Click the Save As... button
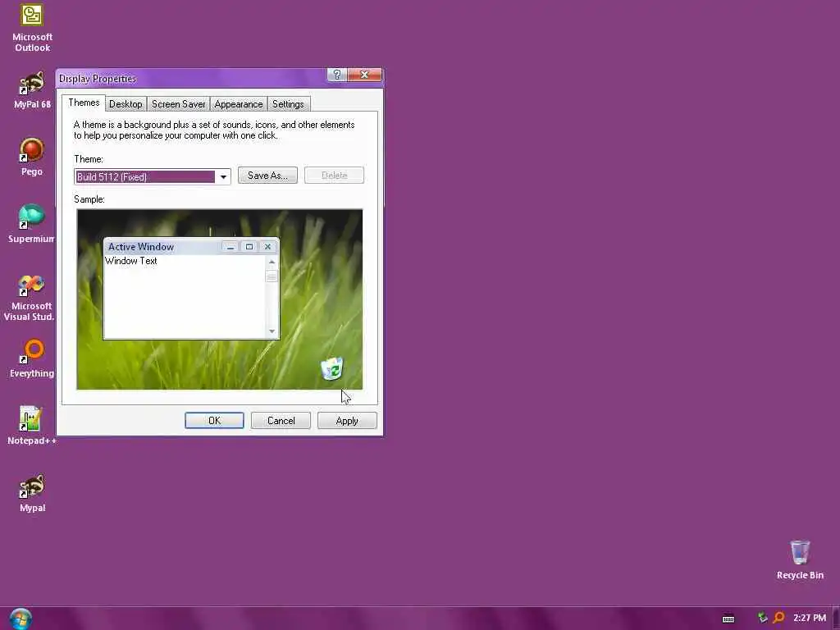 (267, 176)
